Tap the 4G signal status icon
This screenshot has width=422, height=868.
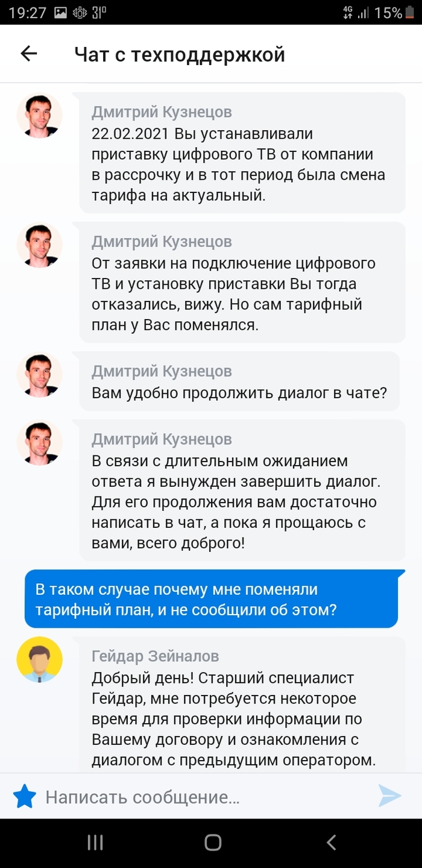click(x=348, y=12)
